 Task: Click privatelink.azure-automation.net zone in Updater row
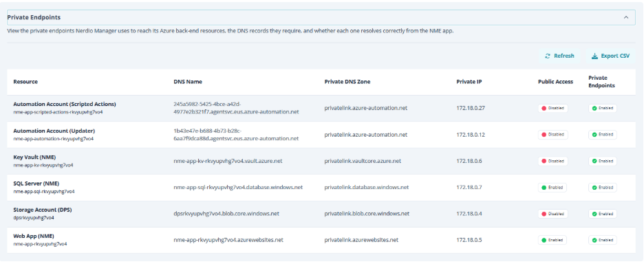pos(365,135)
